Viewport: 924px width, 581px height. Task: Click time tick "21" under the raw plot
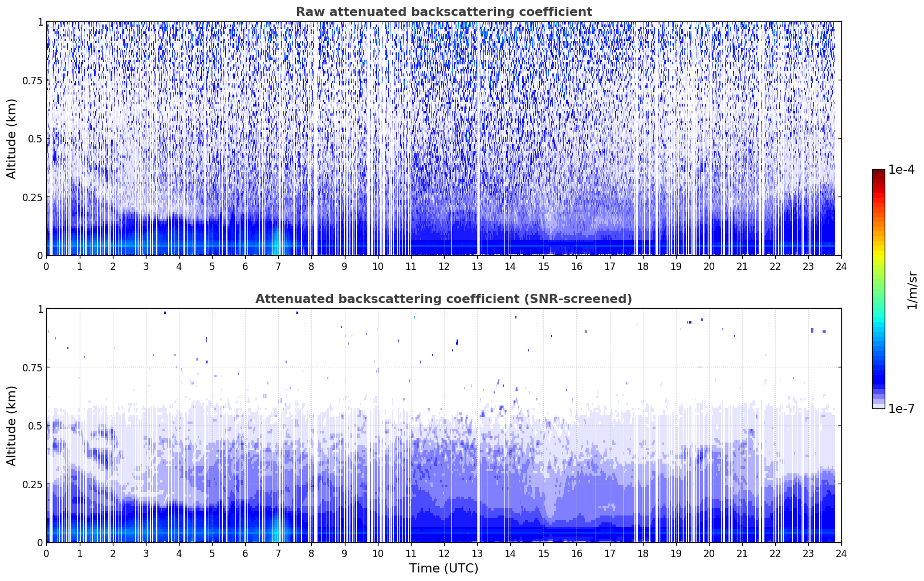click(742, 266)
